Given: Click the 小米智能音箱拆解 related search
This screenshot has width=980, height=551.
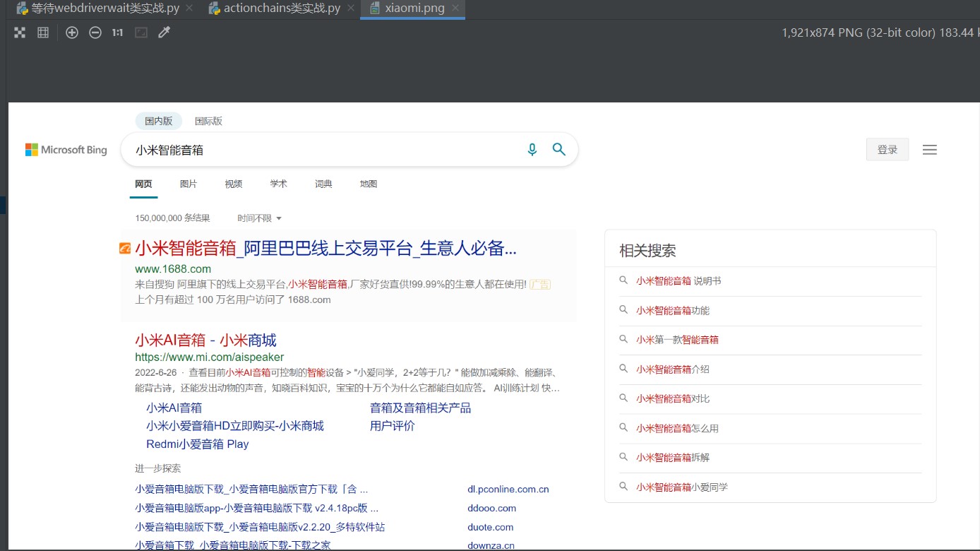Looking at the screenshot, I should click(x=673, y=457).
